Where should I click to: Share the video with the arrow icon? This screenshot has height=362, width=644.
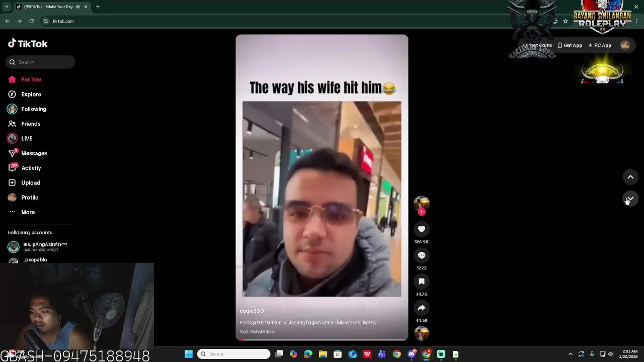pyautogui.click(x=422, y=308)
